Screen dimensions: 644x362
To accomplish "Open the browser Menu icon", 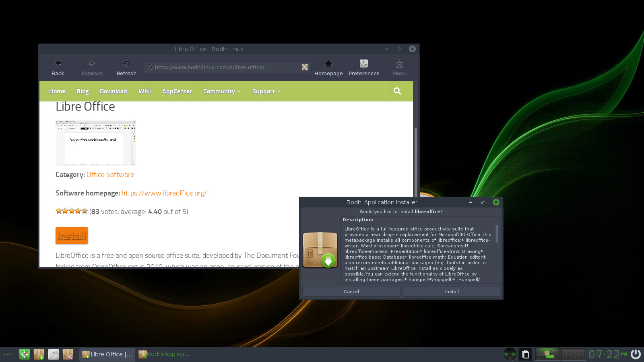I will point(399,68).
